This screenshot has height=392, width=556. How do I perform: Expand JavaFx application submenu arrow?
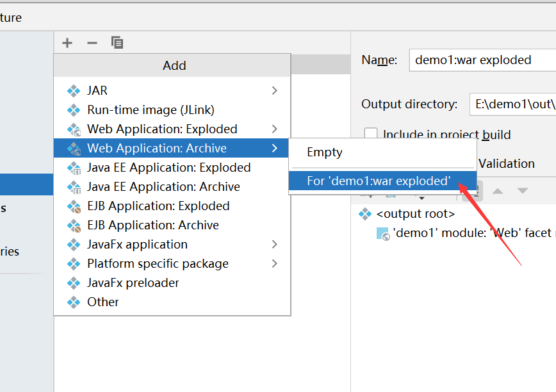click(274, 245)
